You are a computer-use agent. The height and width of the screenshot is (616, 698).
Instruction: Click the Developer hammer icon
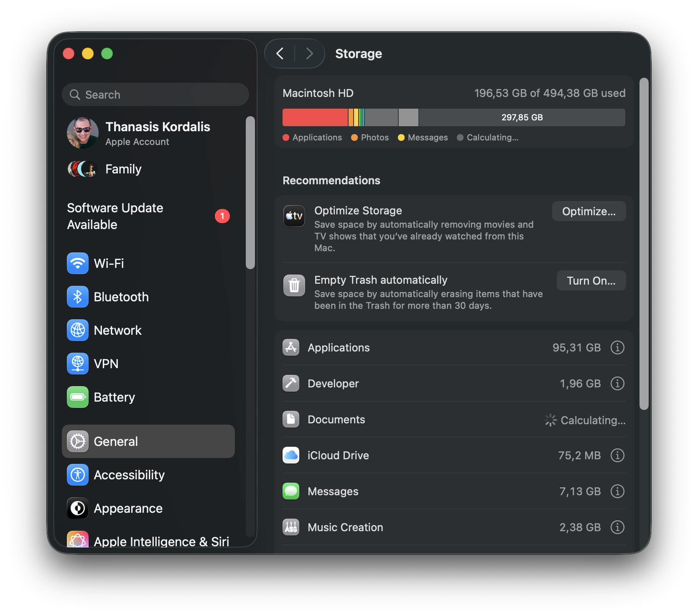click(291, 383)
